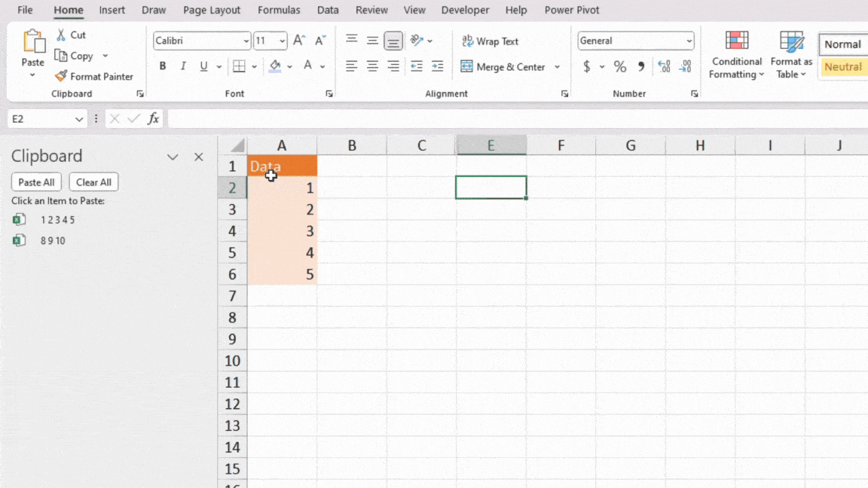Click the Cut scissors icon

(60, 35)
